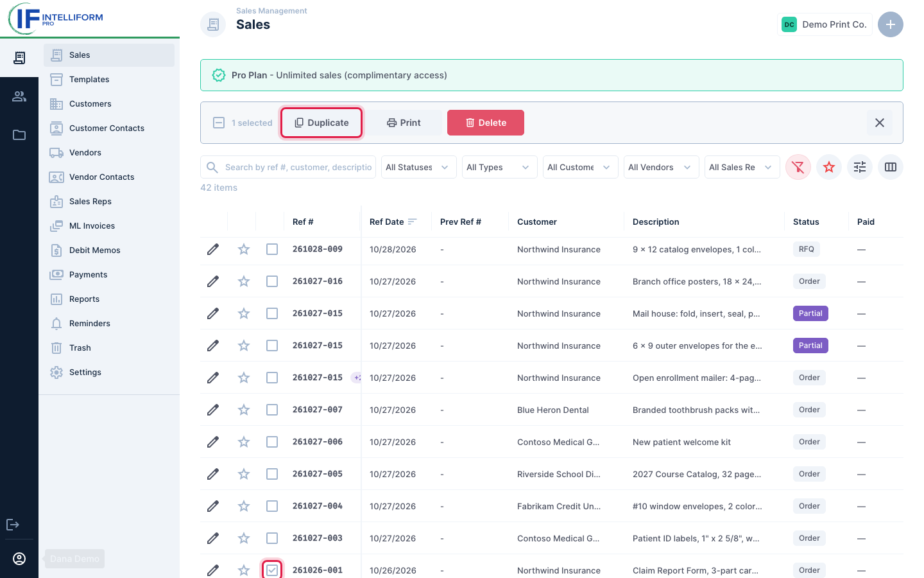The image size is (924, 578).
Task: Print the selected sale
Action: coord(404,123)
